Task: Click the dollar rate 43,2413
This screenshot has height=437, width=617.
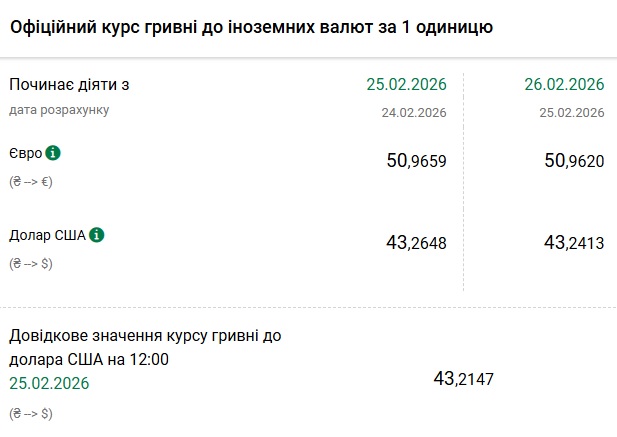Action: (x=574, y=243)
